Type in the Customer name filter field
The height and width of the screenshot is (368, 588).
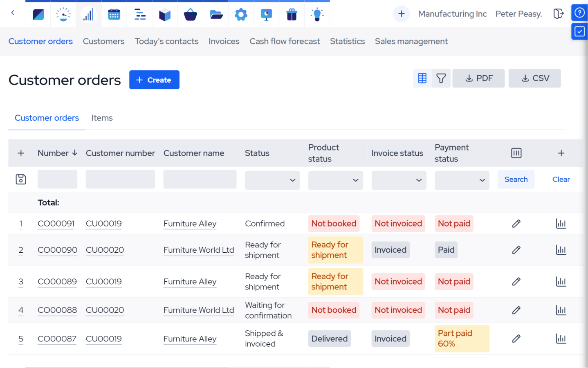pyautogui.click(x=200, y=179)
